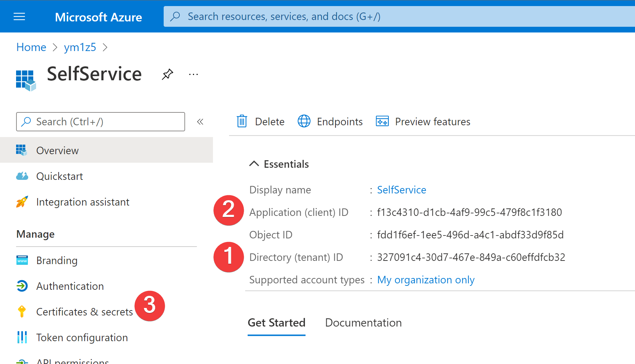This screenshot has height=364, width=635.
Task: Select the Directory (tenant) ID value
Action: pyautogui.click(x=471, y=257)
